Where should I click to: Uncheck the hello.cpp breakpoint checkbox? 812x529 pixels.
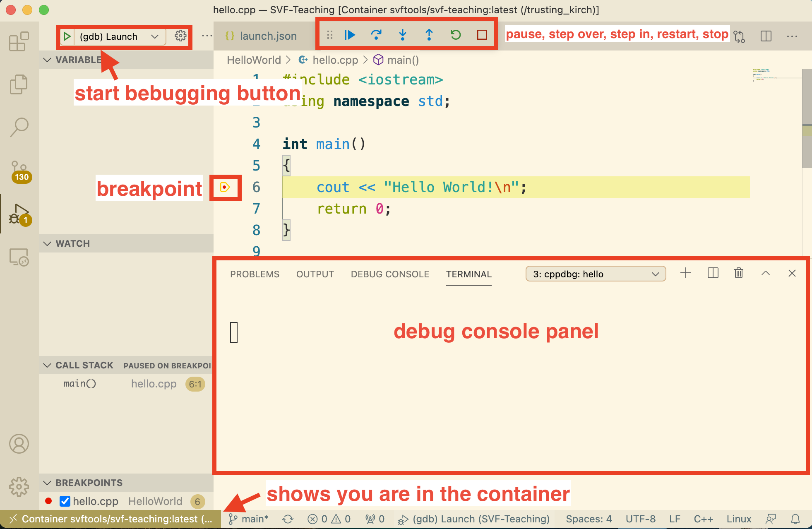point(65,501)
